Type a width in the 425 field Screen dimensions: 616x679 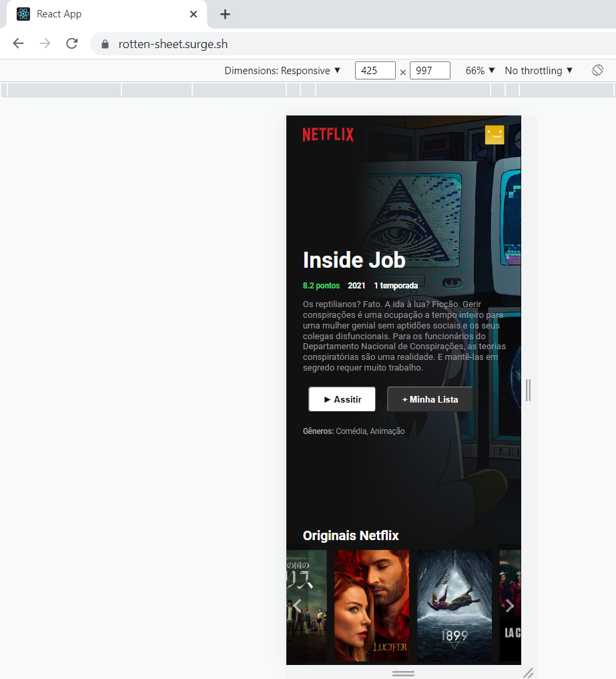tap(375, 70)
